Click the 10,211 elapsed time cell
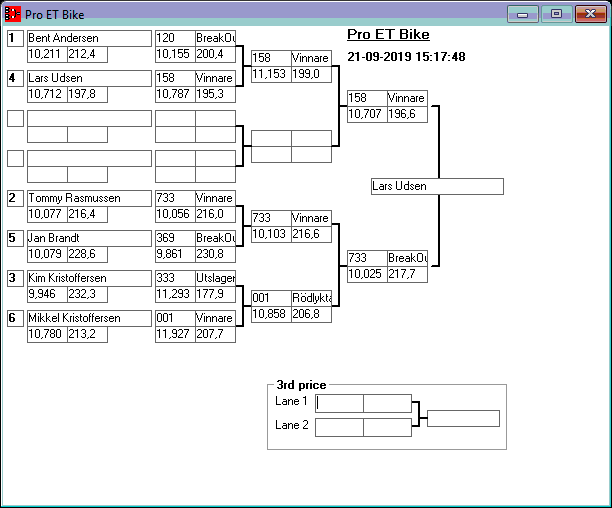 point(46,54)
